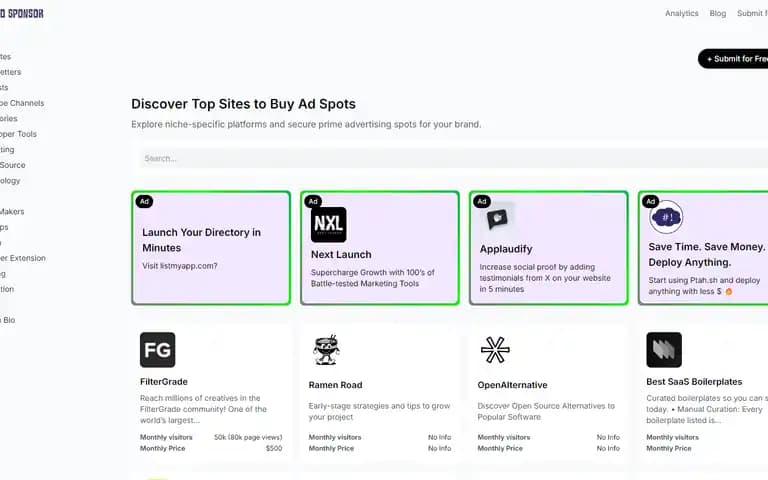Screen dimensions: 768x480
Task: Click the Applaudify ad description text
Action: click(545, 278)
